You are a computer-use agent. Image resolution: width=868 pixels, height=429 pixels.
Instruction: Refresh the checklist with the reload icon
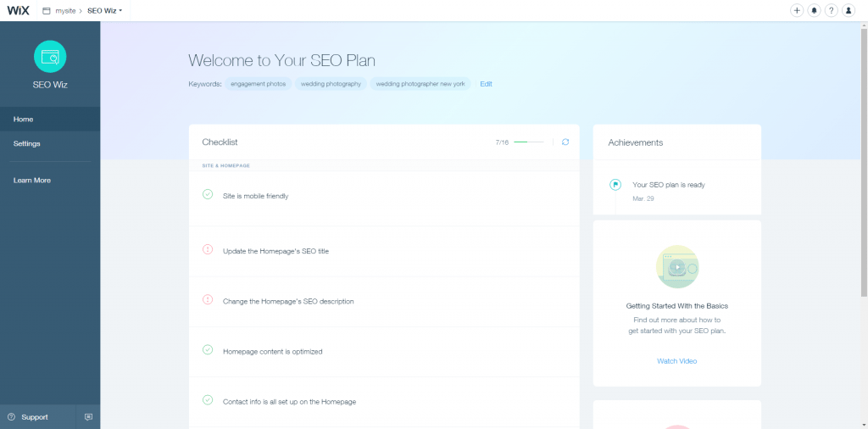pos(565,142)
